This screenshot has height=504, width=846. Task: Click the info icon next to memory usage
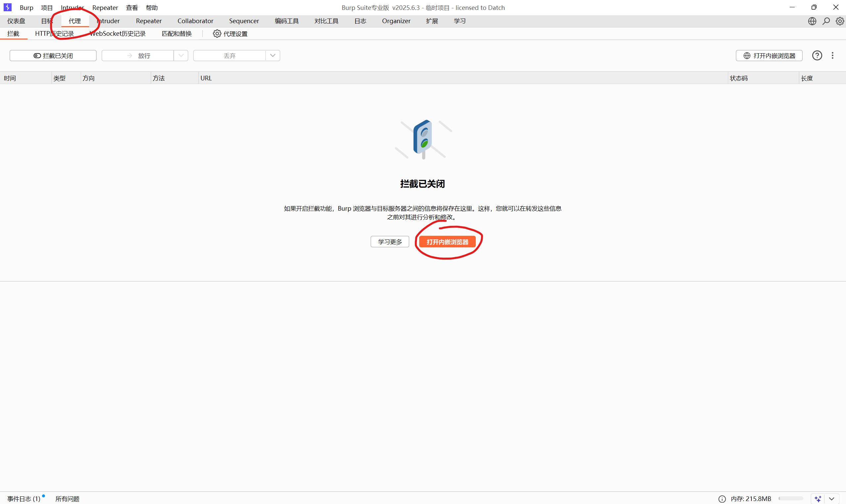click(722, 498)
